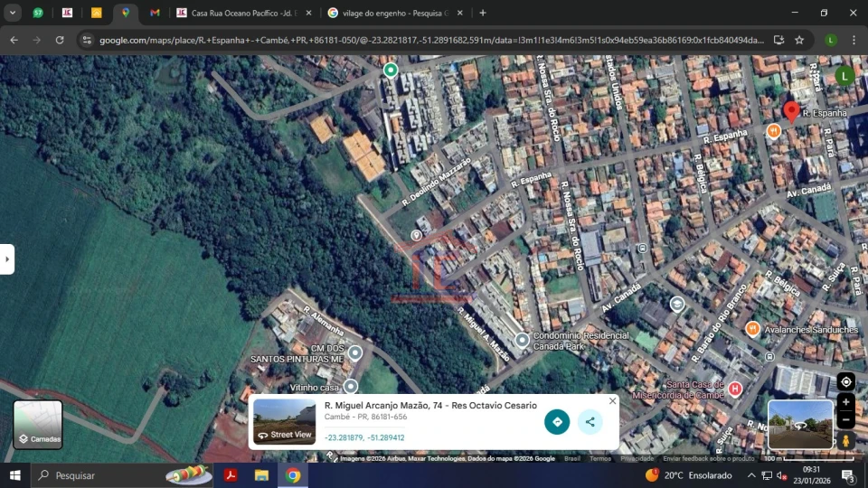Screen dimensions: 868x488
Task: Click the coordinates -23.281879, -51.289412 link
Action: [x=364, y=437]
